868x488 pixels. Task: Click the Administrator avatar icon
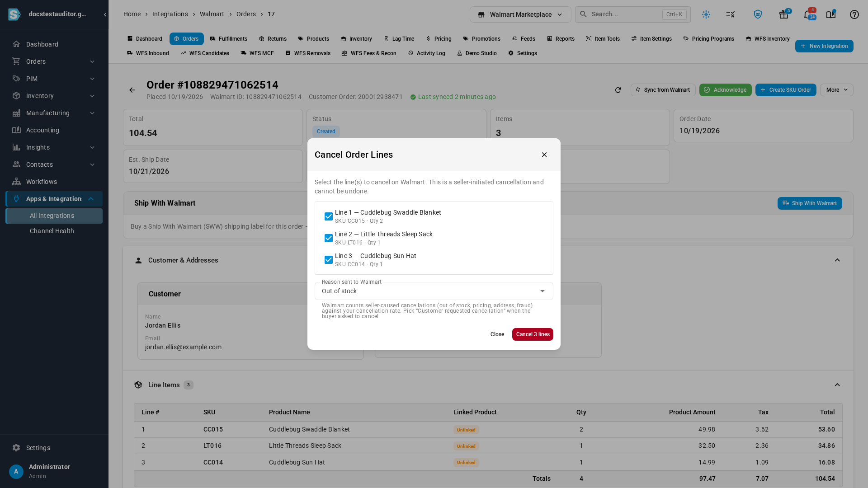point(16,471)
